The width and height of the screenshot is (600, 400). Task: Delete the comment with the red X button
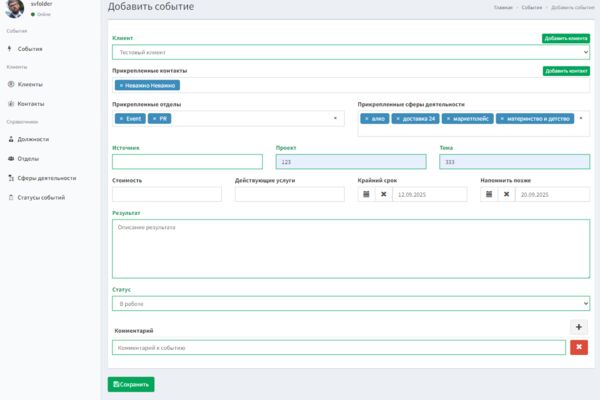(579, 348)
